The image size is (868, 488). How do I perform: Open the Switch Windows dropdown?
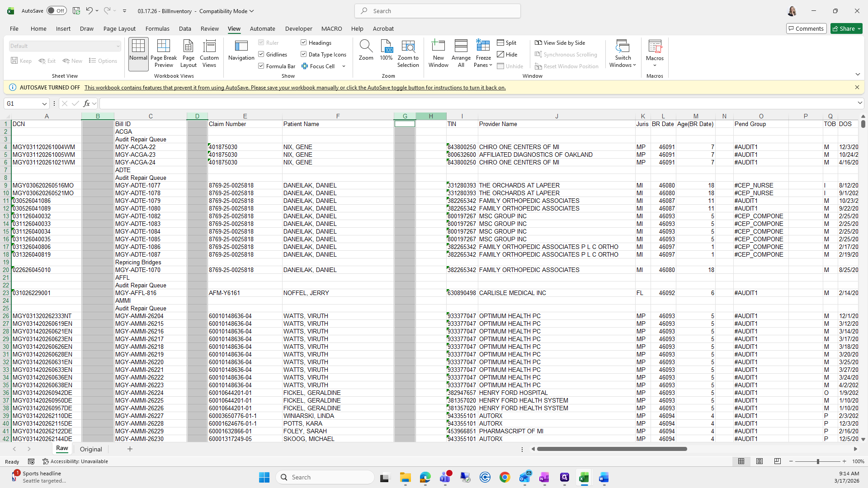(x=623, y=53)
